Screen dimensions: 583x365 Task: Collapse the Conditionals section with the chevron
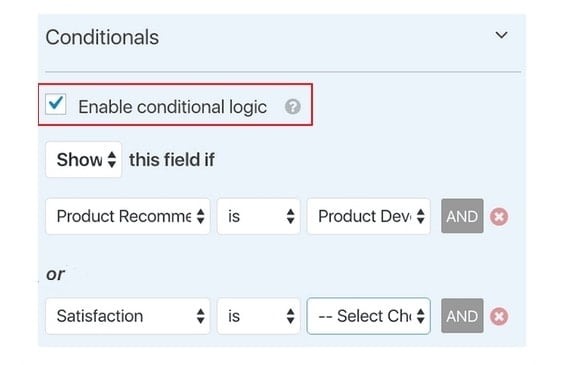point(501,35)
